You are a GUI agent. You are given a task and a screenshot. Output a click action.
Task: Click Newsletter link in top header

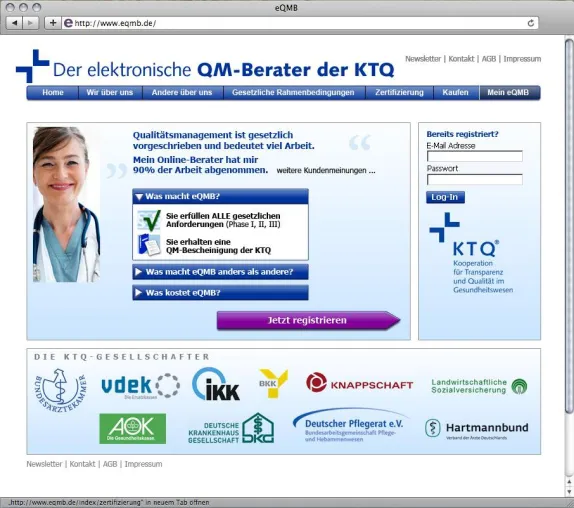click(423, 59)
